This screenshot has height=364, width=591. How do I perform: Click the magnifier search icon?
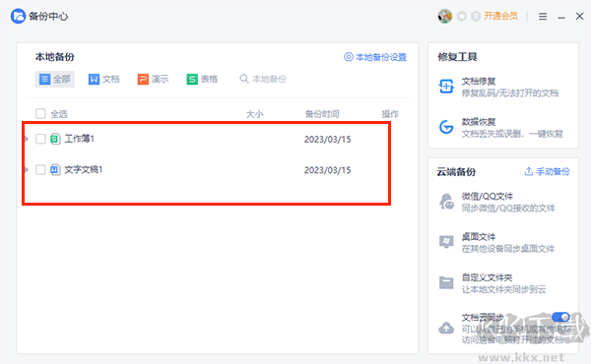[244, 79]
